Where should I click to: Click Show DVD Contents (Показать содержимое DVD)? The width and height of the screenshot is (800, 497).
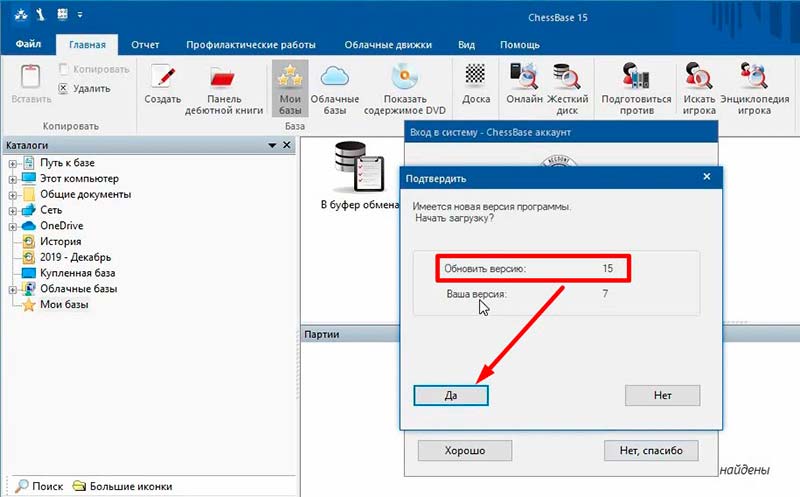pos(404,77)
